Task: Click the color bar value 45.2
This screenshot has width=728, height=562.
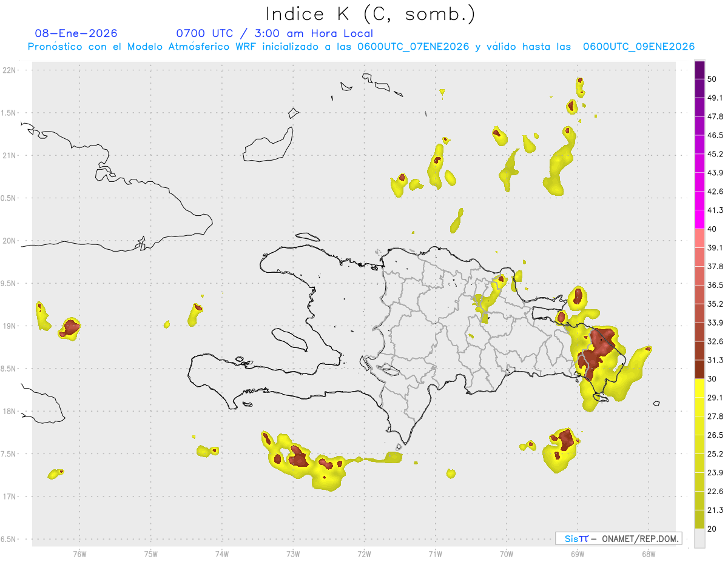Action: (x=715, y=154)
